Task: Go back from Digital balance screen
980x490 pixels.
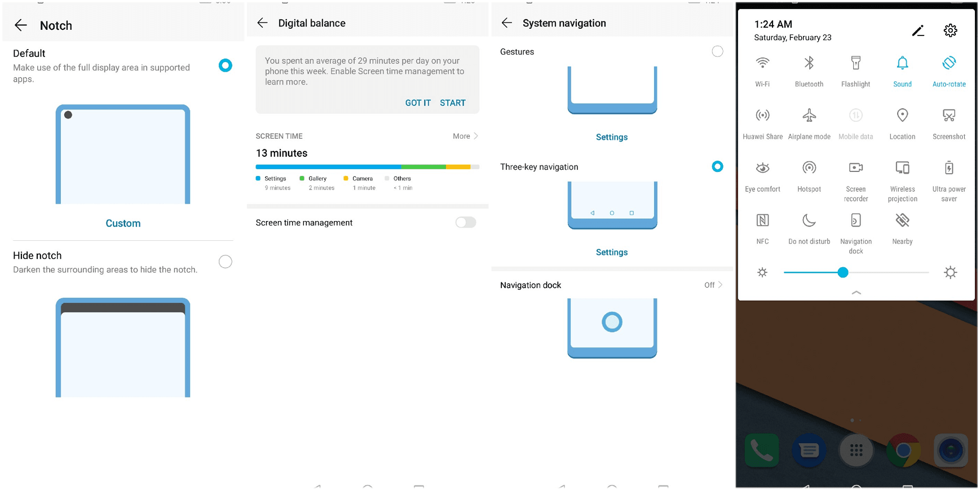Action: click(262, 23)
